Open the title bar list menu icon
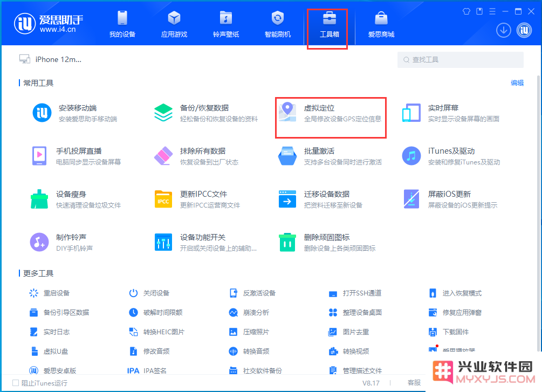542x392 pixels. (x=492, y=11)
